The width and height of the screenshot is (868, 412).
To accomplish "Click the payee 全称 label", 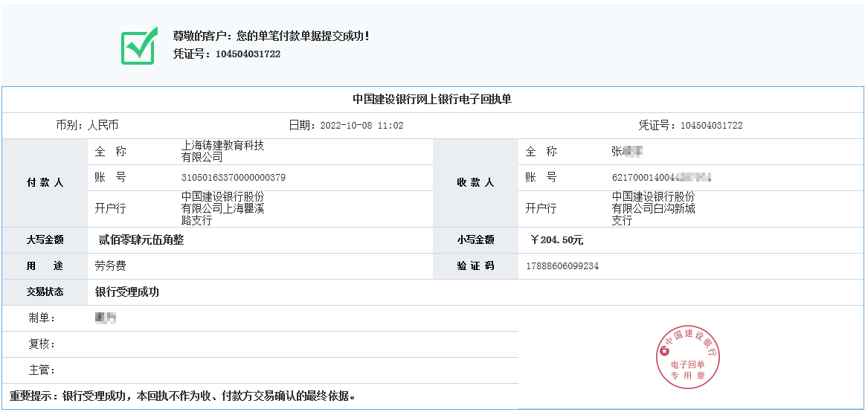I will 541,151.
